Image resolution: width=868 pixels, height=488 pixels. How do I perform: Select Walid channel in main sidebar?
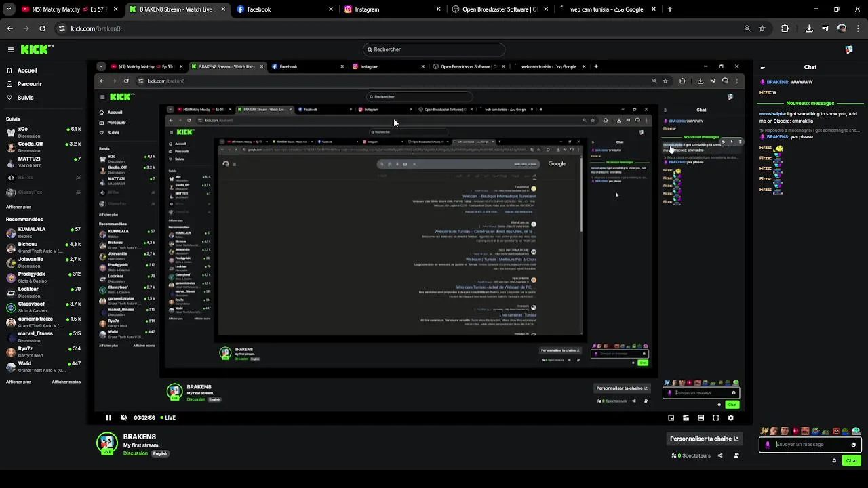click(43, 366)
